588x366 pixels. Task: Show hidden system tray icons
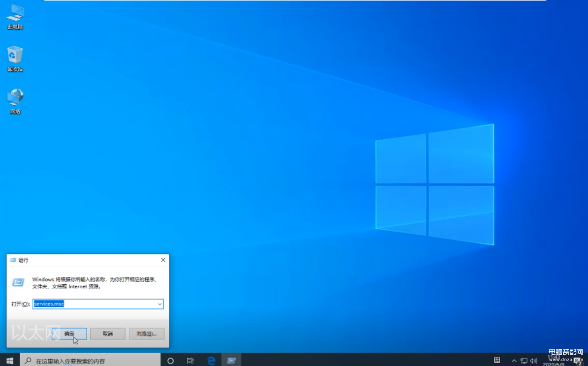(x=514, y=361)
